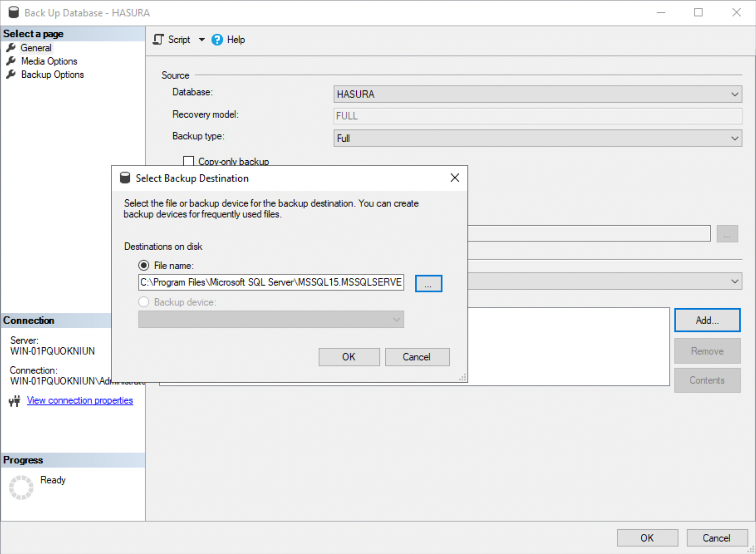The height and width of the screenshot is (554, 756).
Task: Click the Select Backup Destination database icon
Action: [x=125, y=178]
